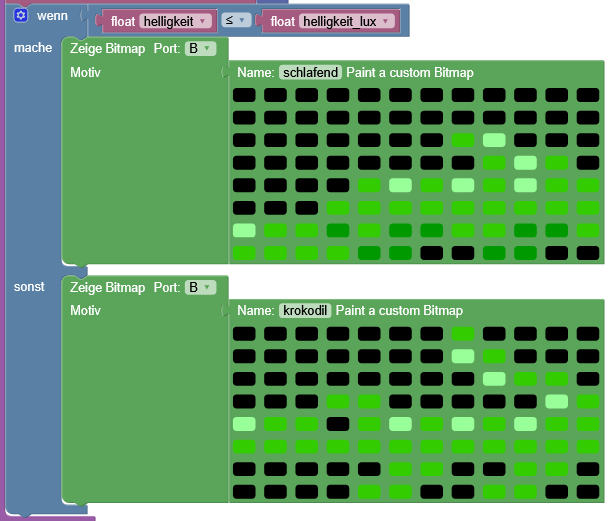Click the mache label of the if block
Viewport: 613px width, 521px height.
coord(32,48)
